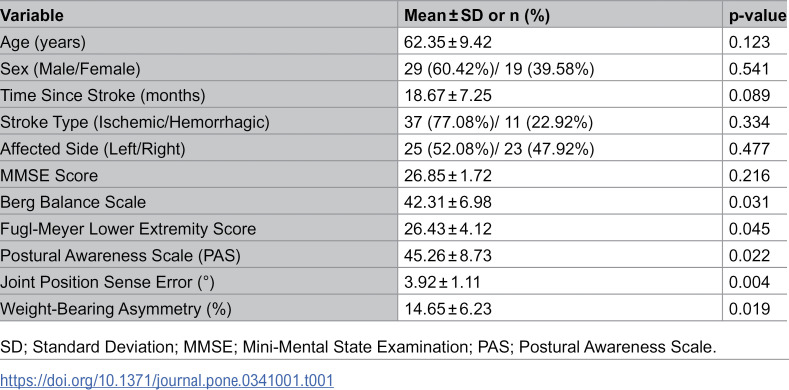This screenshot has height=390, width=789.
Task: Select the Berg Balance p-value 0.031
Action: (749, 202)
